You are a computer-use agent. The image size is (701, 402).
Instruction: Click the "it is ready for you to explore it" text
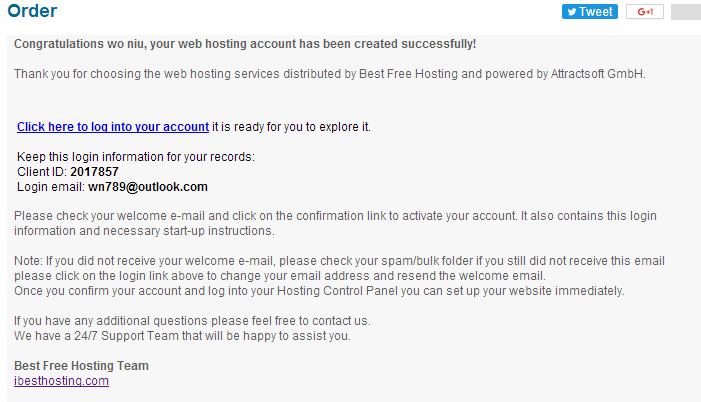coord(291,127)
